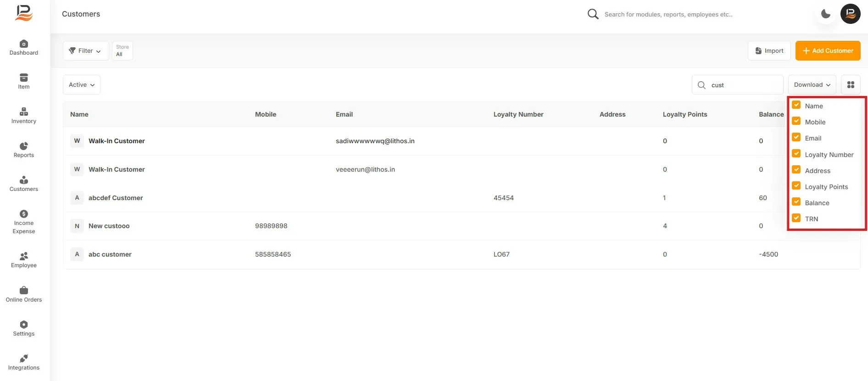Click loyalty number LO67

(501, 254)
